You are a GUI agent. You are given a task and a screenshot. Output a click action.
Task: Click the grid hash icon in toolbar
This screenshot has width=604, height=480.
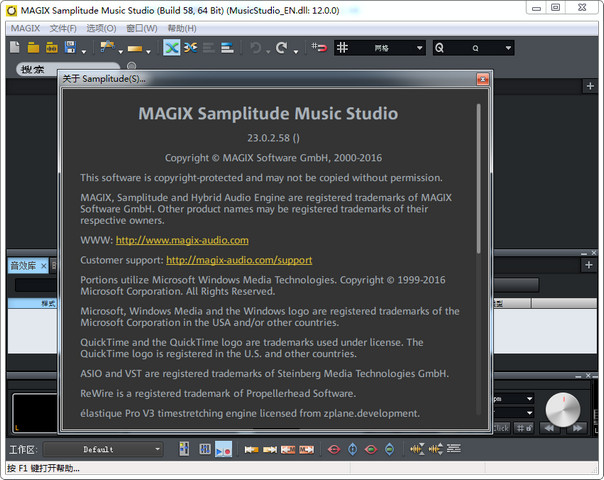(343, 48)
